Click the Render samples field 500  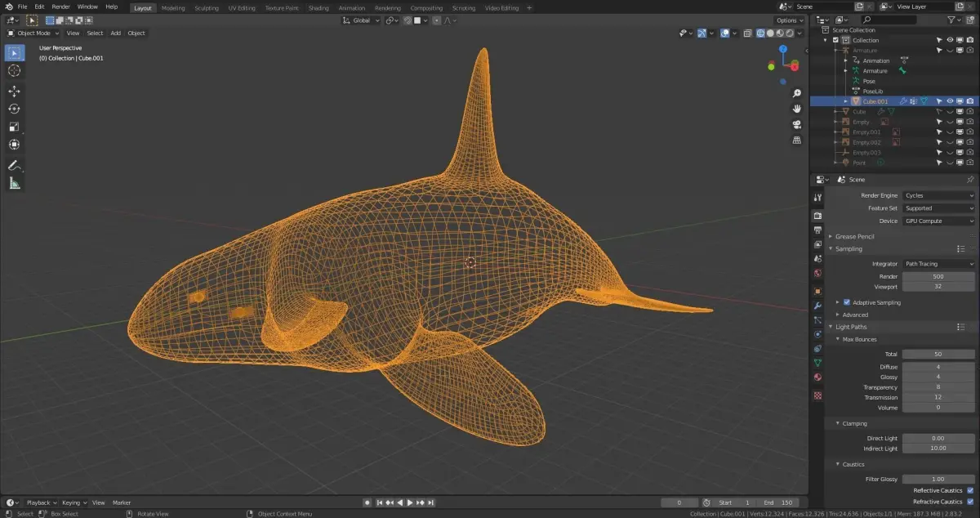coord(938,276)
